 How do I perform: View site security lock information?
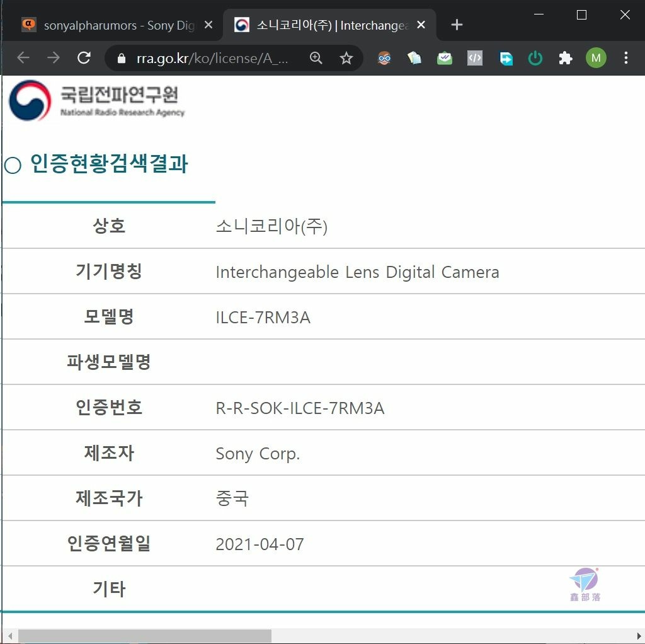click(122, 59)
